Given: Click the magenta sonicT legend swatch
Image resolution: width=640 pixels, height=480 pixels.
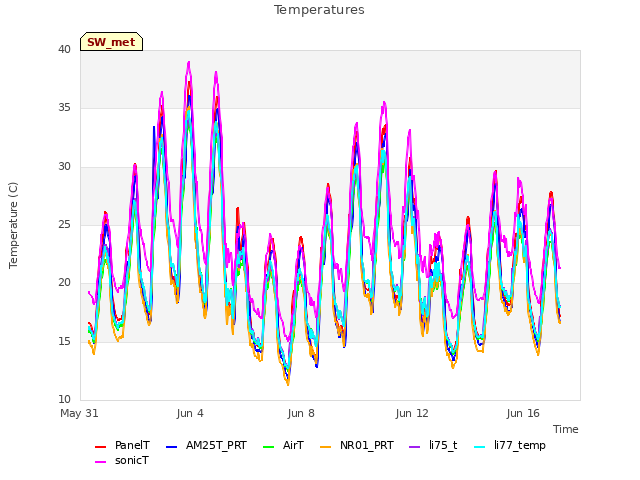Looking at the screenshot, I should (x=100, y=462).
